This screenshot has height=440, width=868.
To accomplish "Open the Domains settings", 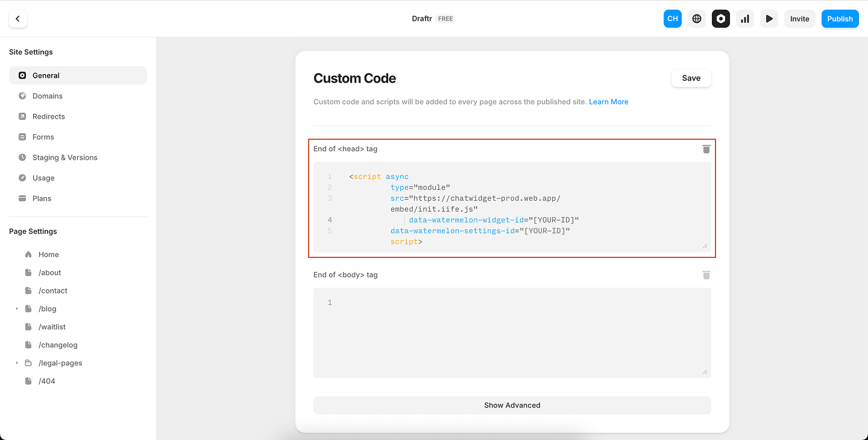I will click(78, 96).
